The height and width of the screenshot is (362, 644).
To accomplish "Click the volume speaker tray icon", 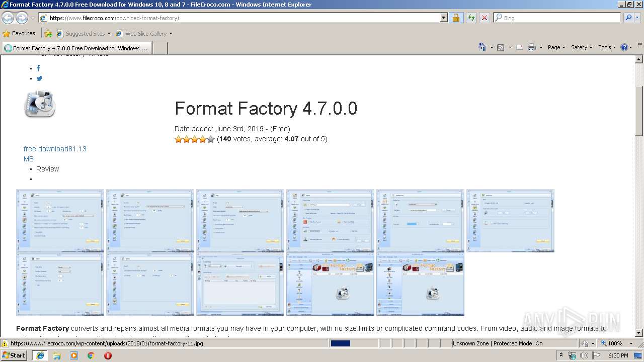I will [584, 355].
